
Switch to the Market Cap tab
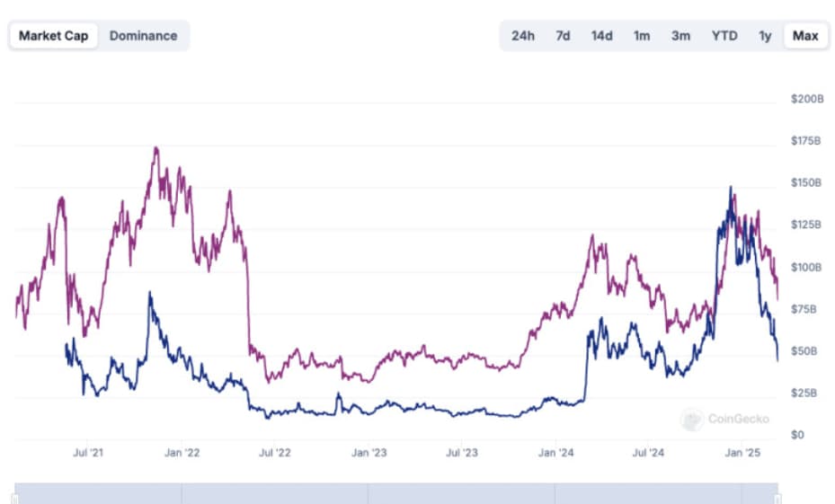pos(53,36)
